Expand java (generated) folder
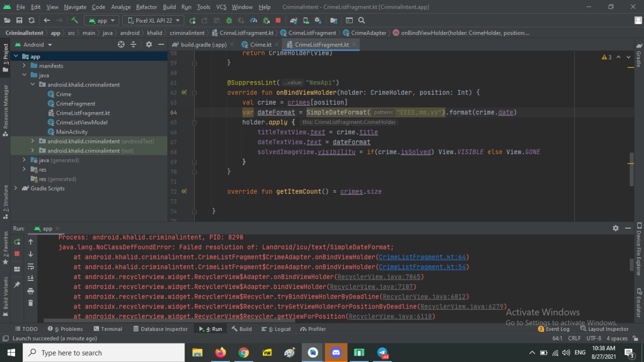644x362 pixels. 24,160
